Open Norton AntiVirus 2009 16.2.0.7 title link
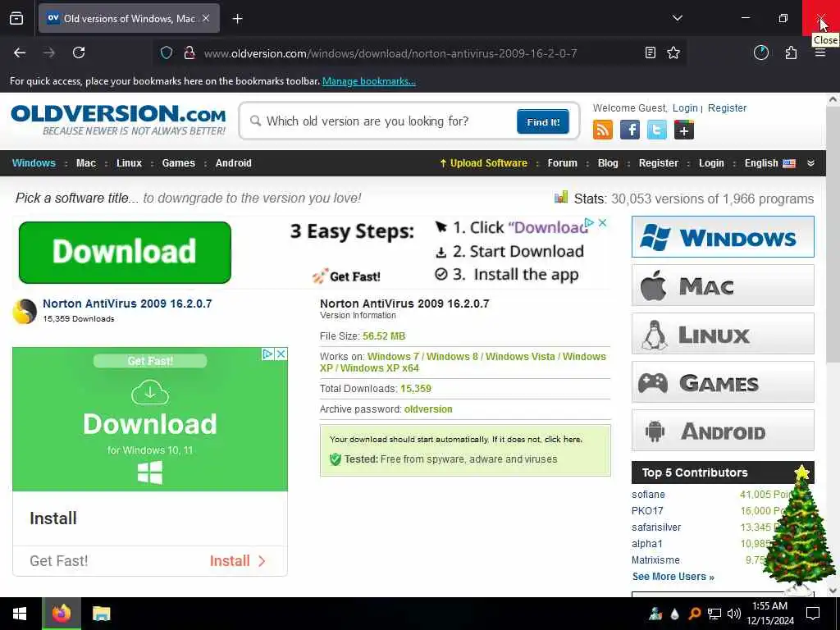The image size is (840, 630). [127, 304]
